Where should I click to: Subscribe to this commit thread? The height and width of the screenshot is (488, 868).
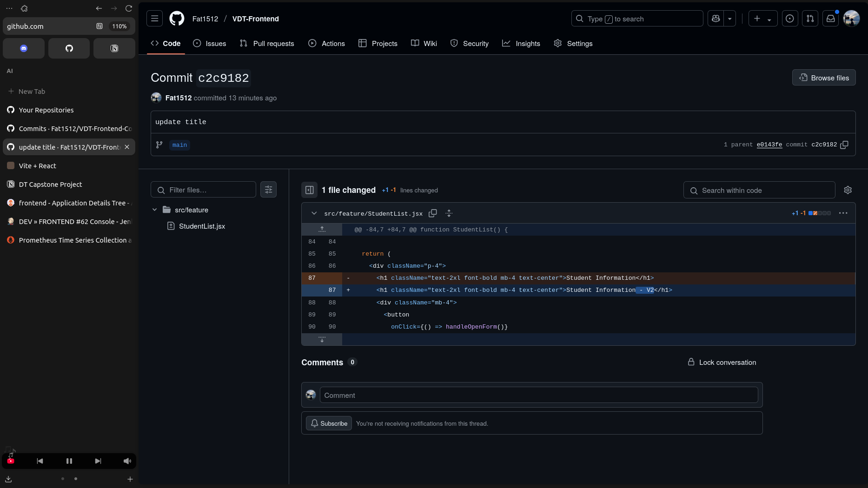point(329,423)
